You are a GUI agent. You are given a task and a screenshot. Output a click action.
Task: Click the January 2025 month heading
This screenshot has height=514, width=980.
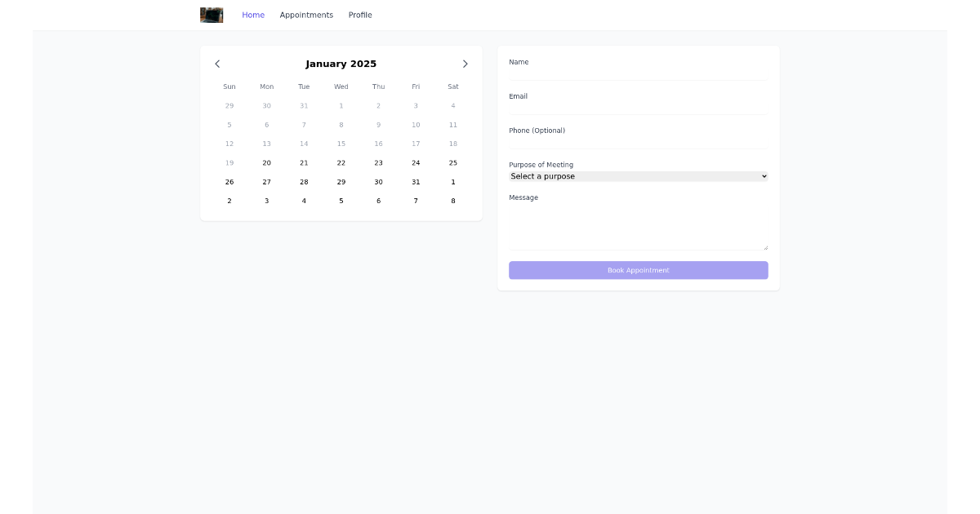(341, 64)
